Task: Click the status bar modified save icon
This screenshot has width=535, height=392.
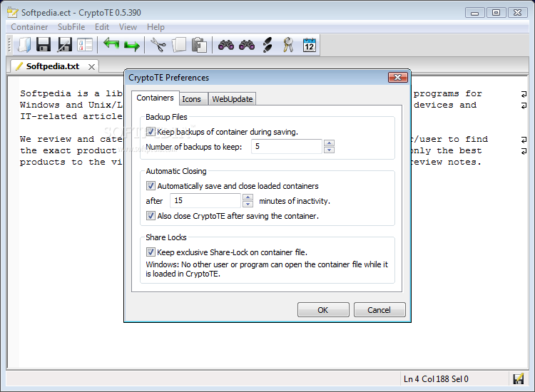Action: (519, 378)
